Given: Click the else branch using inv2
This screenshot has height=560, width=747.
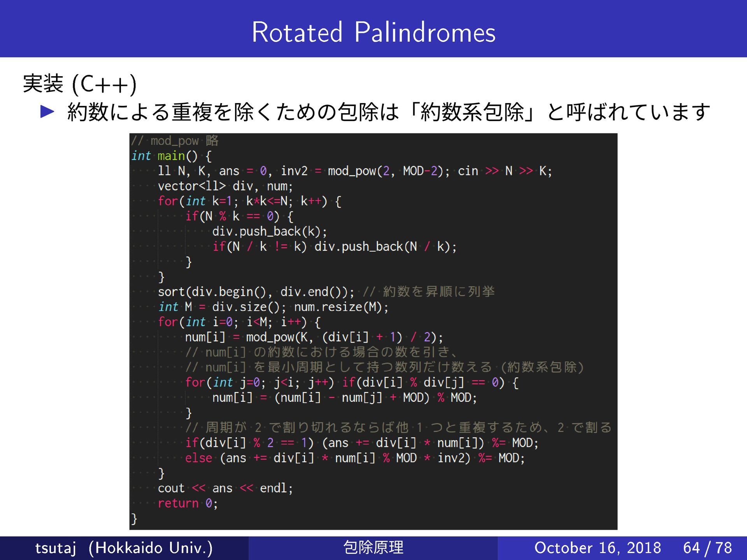Looking at the screenshot, I should coord(354,458).
